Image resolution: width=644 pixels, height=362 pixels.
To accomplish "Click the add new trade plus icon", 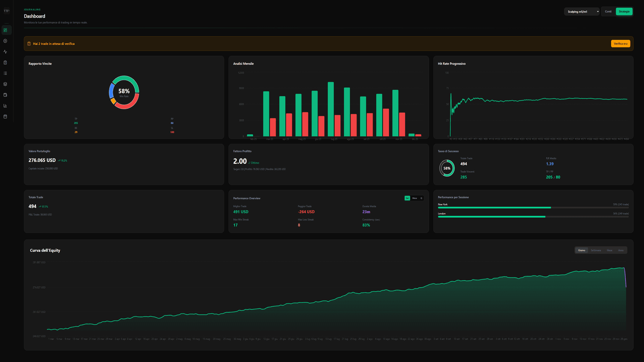I will [5, 41].
